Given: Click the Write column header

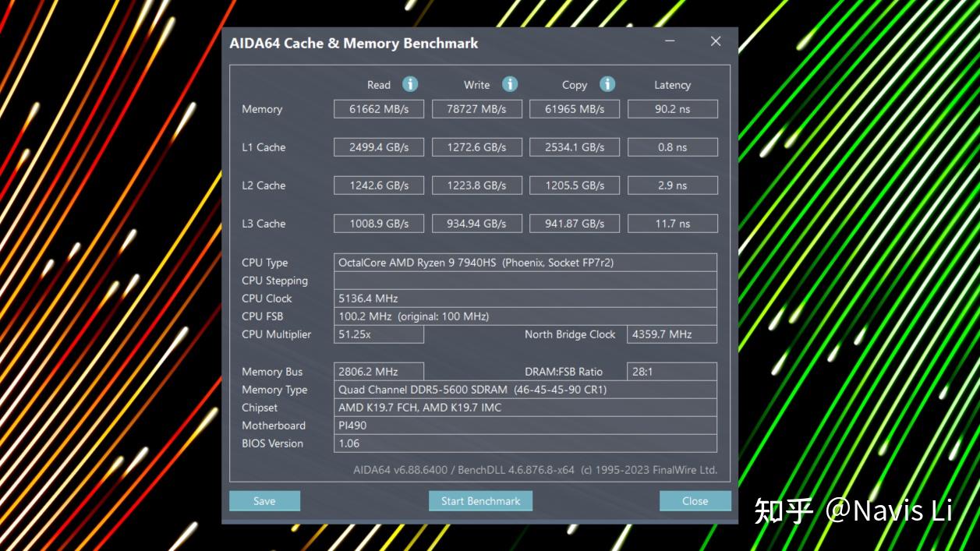Looking at the screenshot, I should coord(477,85).
